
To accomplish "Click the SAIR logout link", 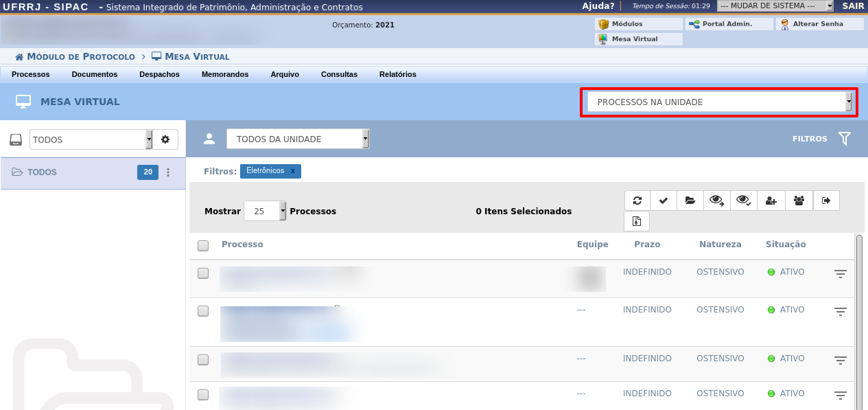I will tap(853, 5).
